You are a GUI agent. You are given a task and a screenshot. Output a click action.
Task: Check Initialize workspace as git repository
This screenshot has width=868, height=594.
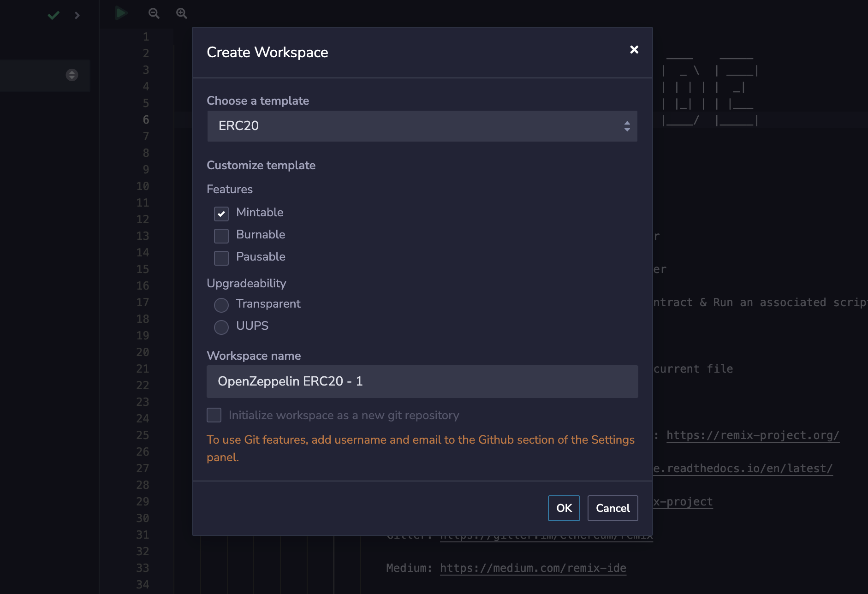pos(214,415)
